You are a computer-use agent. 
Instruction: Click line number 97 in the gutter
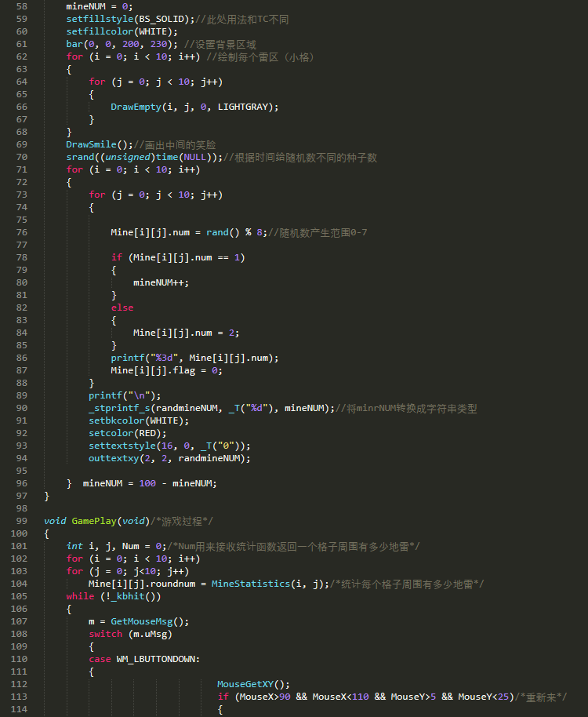click(x=21, y=496)
